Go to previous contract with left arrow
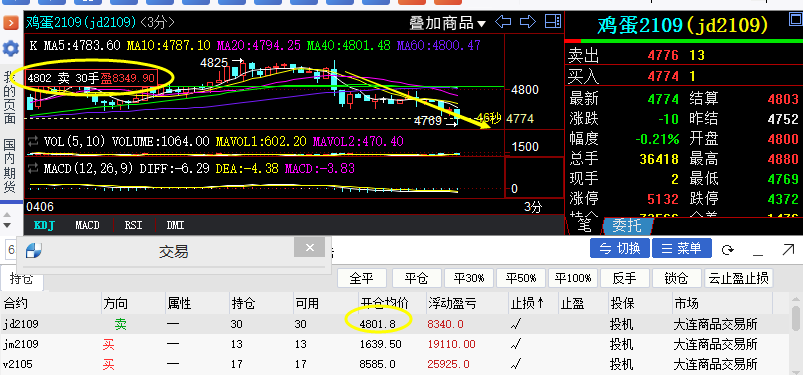The height and width of the screenshot is (375, 803). click(503, 22)
